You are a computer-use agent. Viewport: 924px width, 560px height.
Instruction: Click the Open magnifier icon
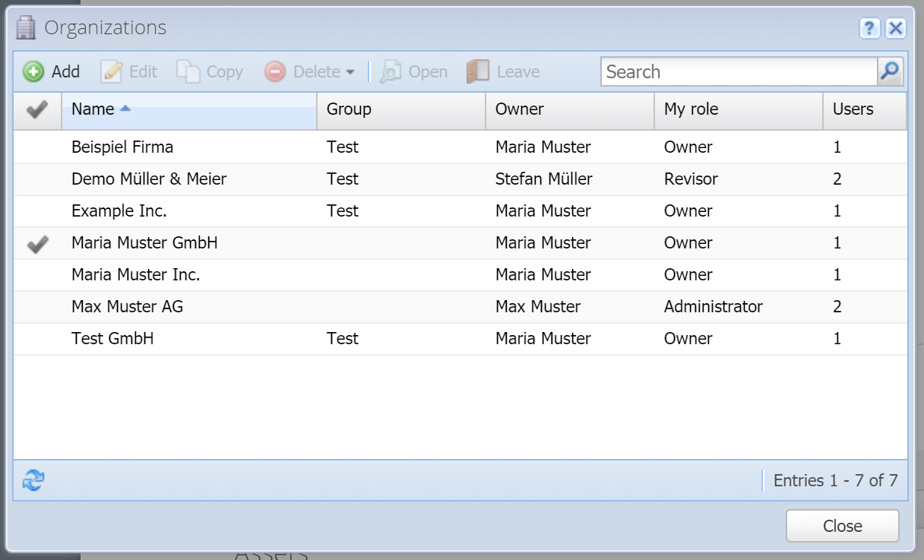point(391,72)
